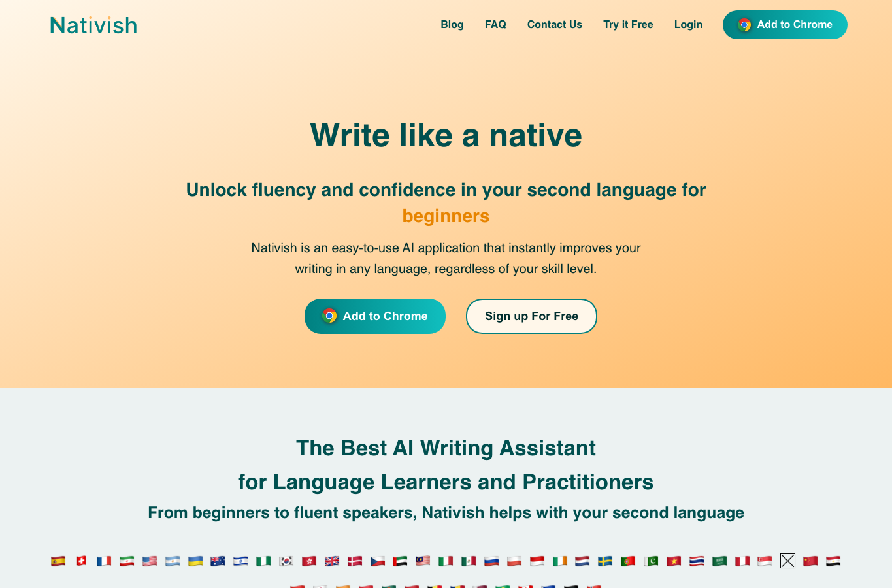Click the hero Add to Chrome button
The height and width of the screenshot is (588, 892).
(375, 316)
